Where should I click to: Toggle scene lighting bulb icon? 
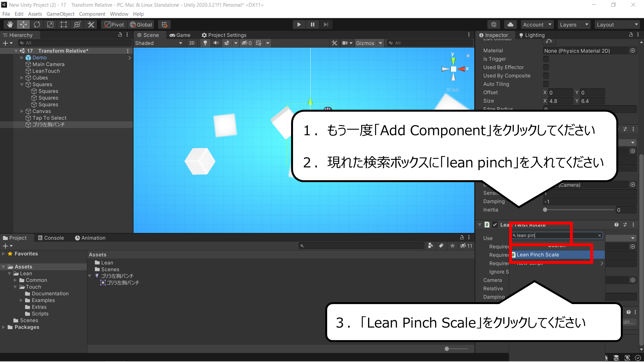205,43
